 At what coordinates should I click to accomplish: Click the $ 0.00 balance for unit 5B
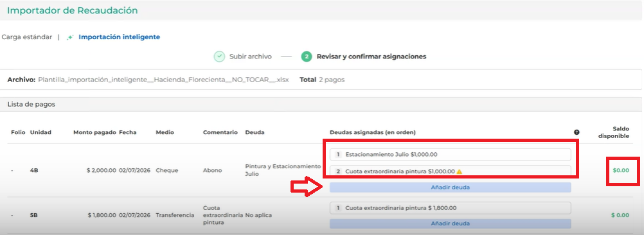tap(620, 215)
